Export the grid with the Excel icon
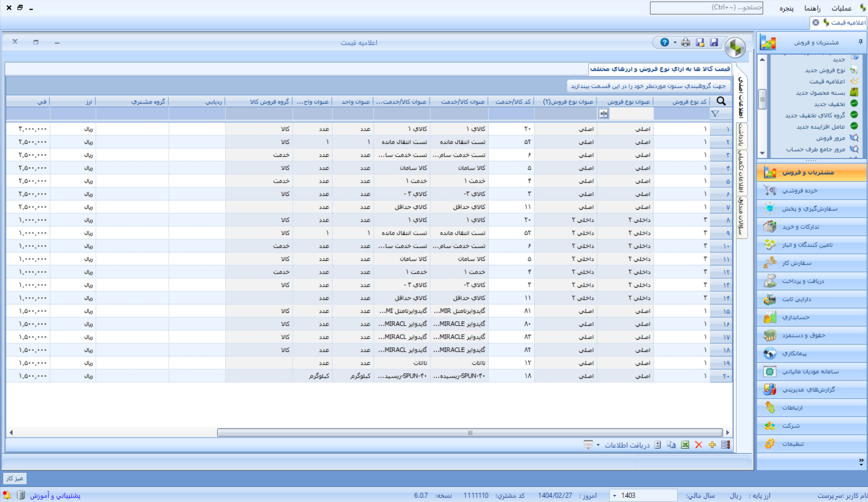868x502 pixels. pyautogui.click(x=685, y=445)
